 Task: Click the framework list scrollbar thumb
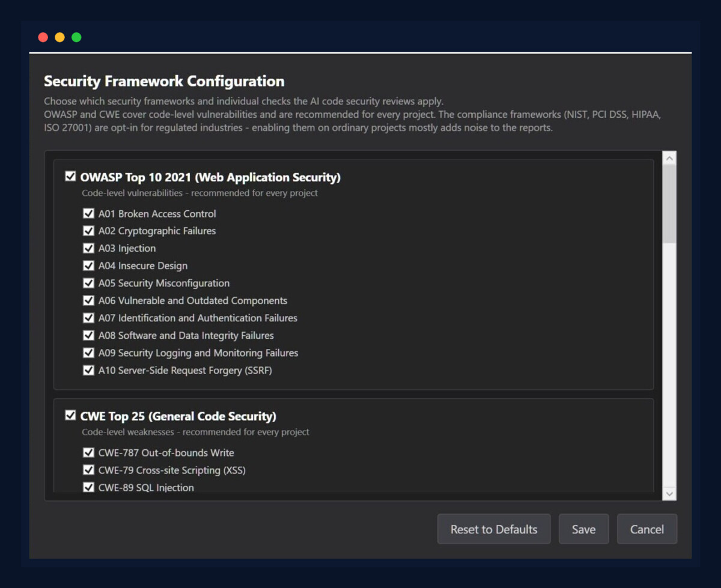(669, 204)
